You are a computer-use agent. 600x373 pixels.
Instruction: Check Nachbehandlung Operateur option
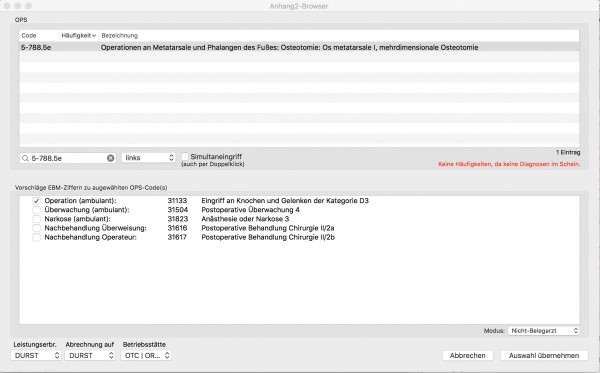point(36,238)
